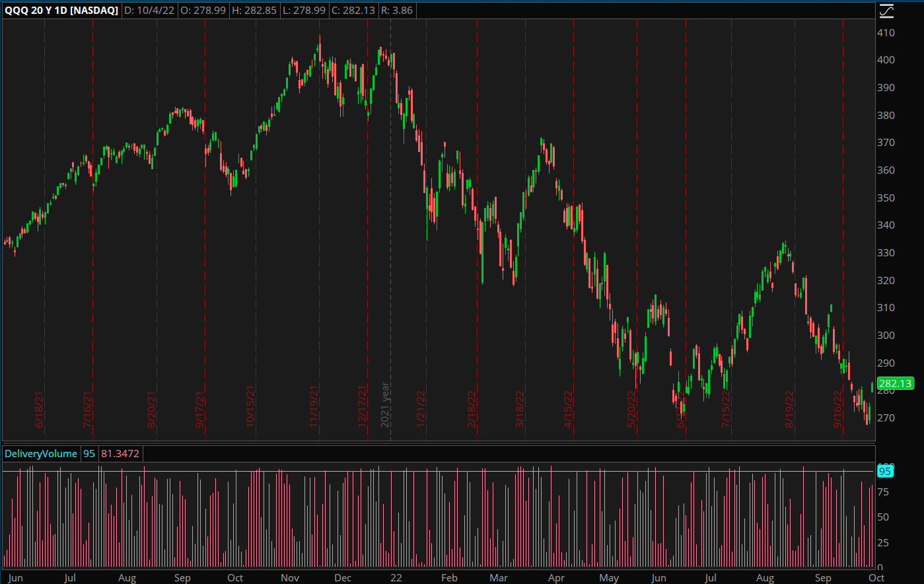Click the open price value O: 278.99
This screenshot has height=584, width=924.
click(x=203, y=11)
